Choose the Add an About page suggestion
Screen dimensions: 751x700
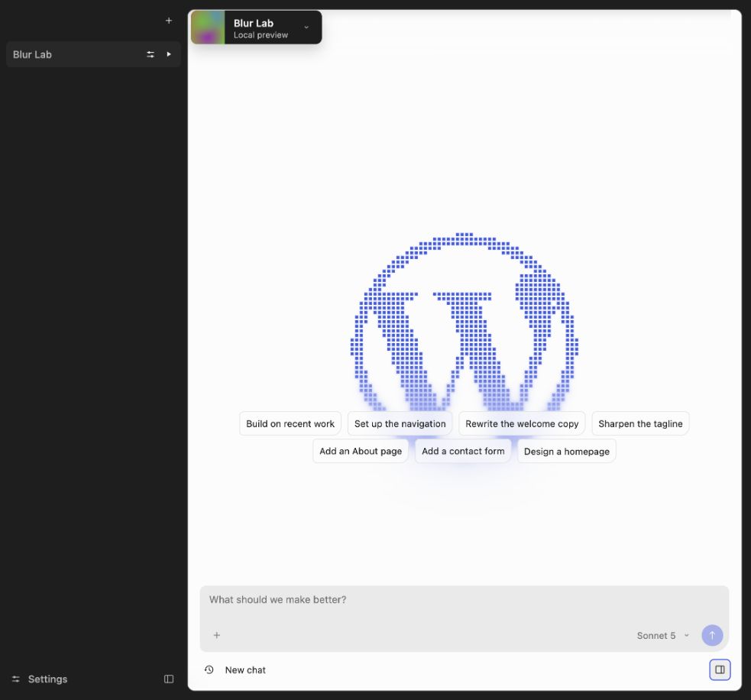(x=361, y=451)
